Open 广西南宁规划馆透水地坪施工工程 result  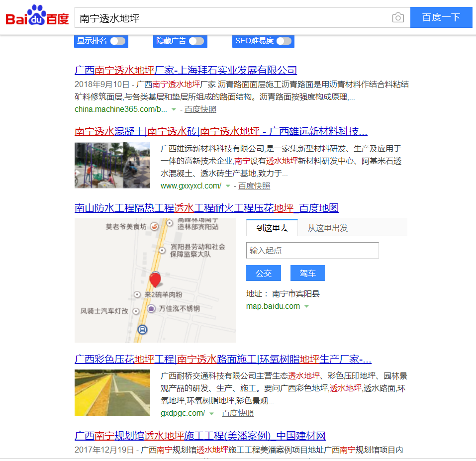[200, 436]
